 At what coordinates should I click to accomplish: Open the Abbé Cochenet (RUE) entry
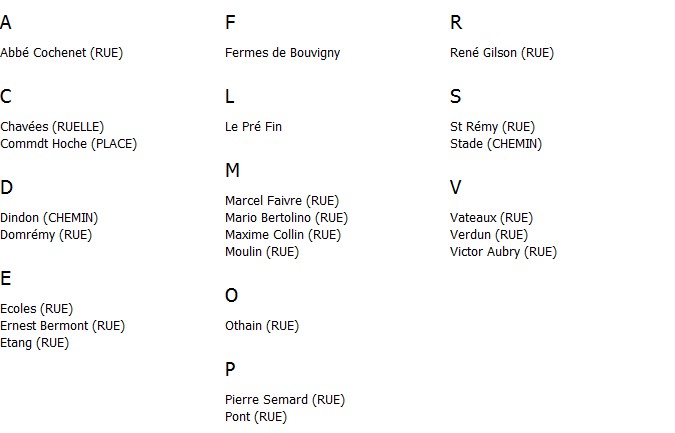point(62,53)
